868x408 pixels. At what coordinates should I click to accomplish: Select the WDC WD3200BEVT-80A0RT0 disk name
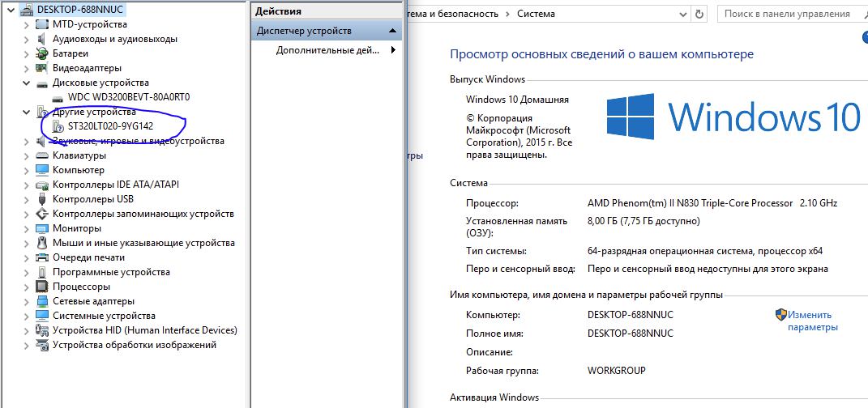(129, 97)
